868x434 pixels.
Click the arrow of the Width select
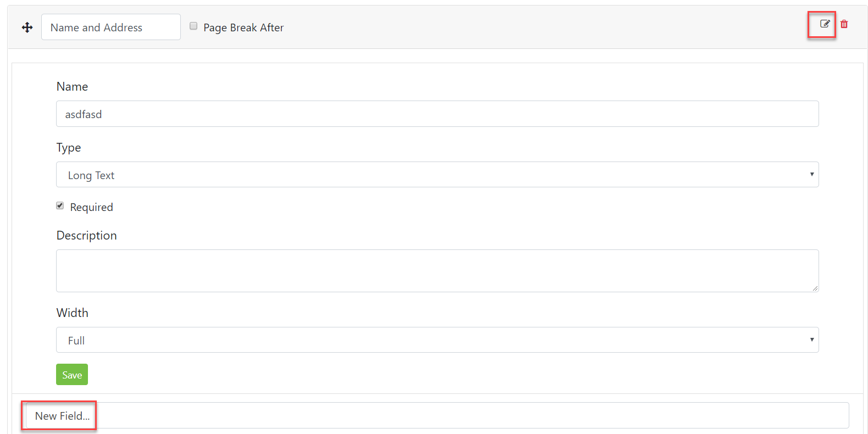click(x=811, y=340)
